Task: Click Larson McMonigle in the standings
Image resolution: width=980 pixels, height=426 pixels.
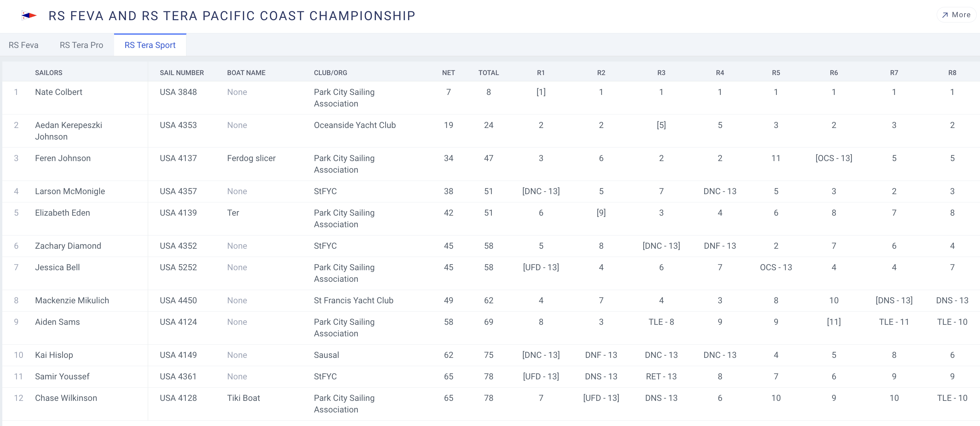Action: tap(70, 191)
